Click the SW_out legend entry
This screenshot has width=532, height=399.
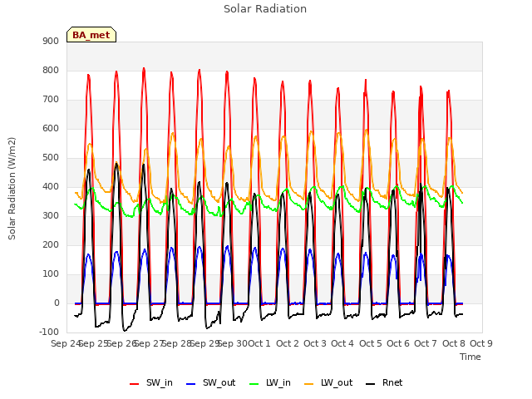210,383
